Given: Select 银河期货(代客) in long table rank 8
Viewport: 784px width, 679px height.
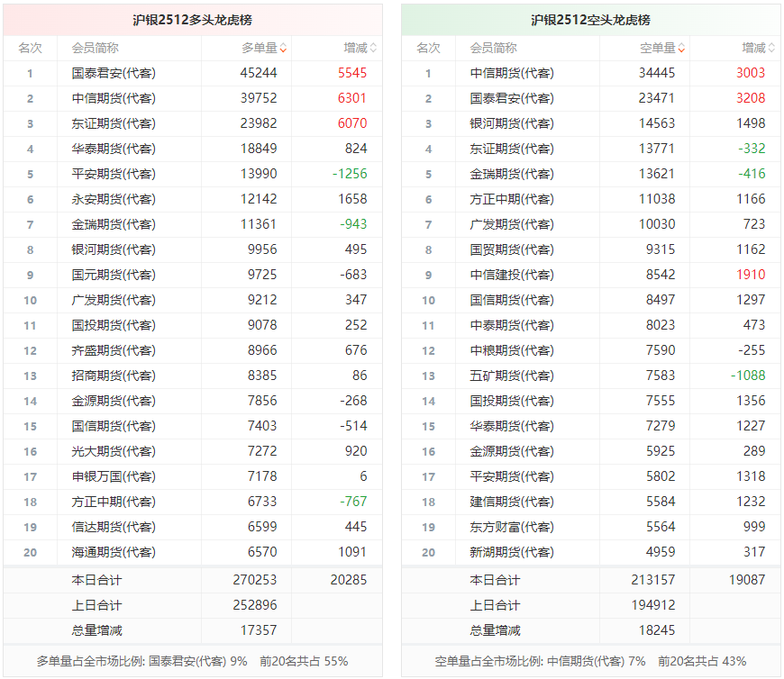Looking at the screenshot, I should tap(114, 249).
